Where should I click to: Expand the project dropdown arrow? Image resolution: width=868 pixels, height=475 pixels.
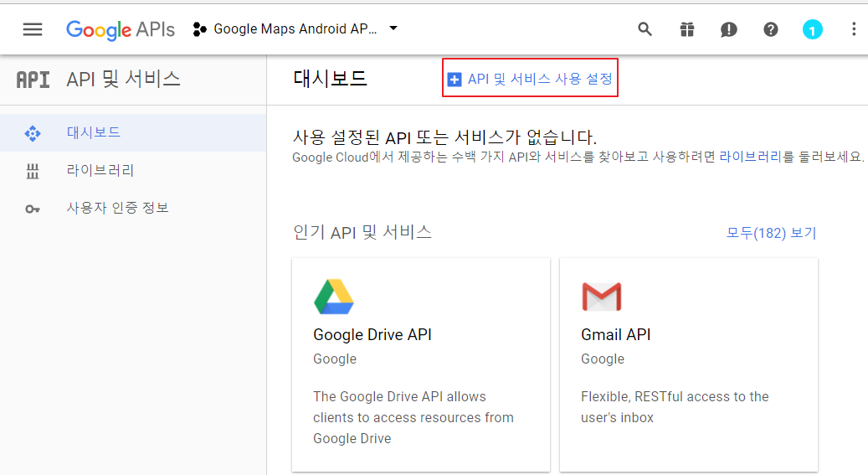coord(393,28)
